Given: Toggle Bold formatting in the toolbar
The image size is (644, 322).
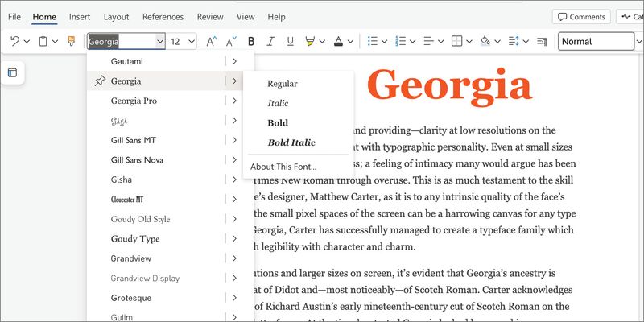Looking at the screenshot, I should coord(251,41).
